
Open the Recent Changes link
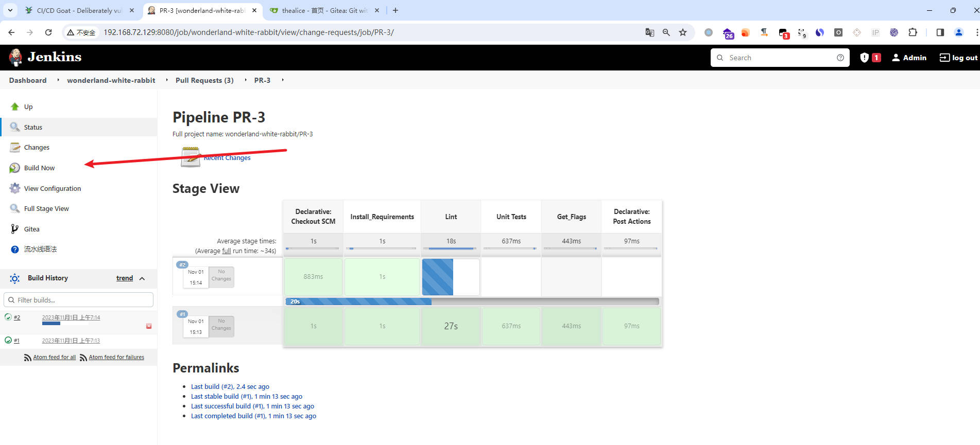(227, 158)
